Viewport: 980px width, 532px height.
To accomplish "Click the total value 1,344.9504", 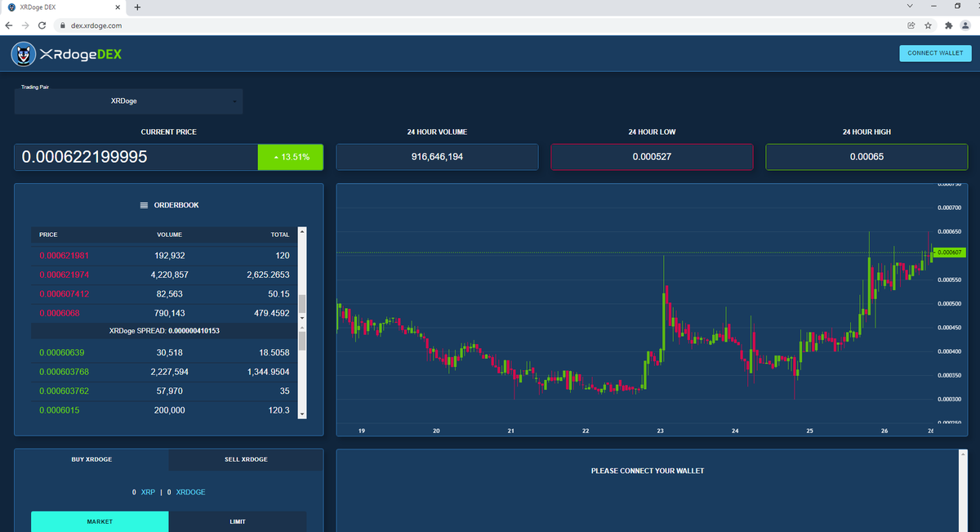I will 269,372.
